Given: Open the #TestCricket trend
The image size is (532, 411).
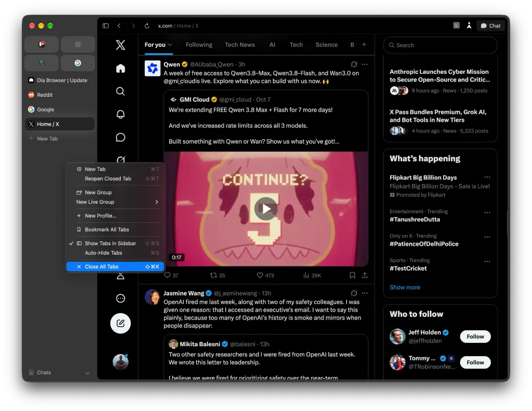Looking at the screenshot, I should [408, 268].
